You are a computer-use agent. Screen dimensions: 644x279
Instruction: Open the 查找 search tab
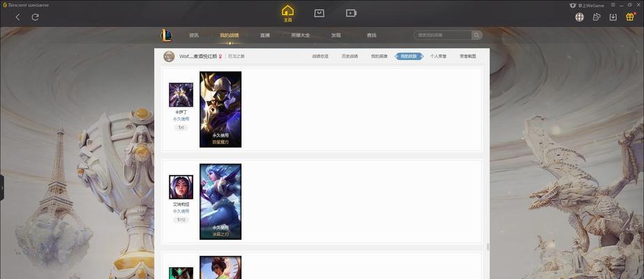point(371,36)
